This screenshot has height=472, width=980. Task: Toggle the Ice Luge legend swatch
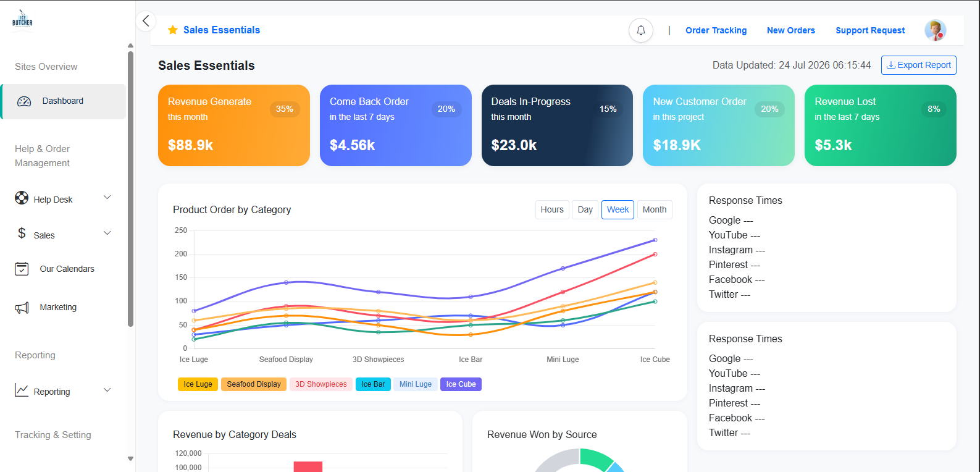point(198,384)
